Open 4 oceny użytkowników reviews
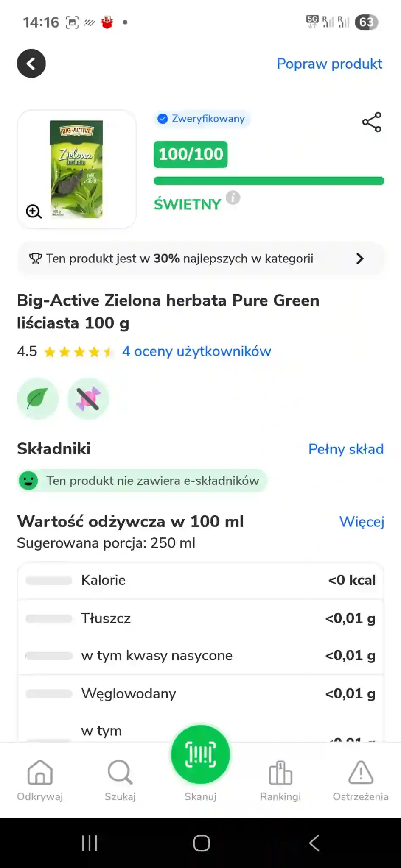Screen dimensions: 401x868 tap(196, 351)
